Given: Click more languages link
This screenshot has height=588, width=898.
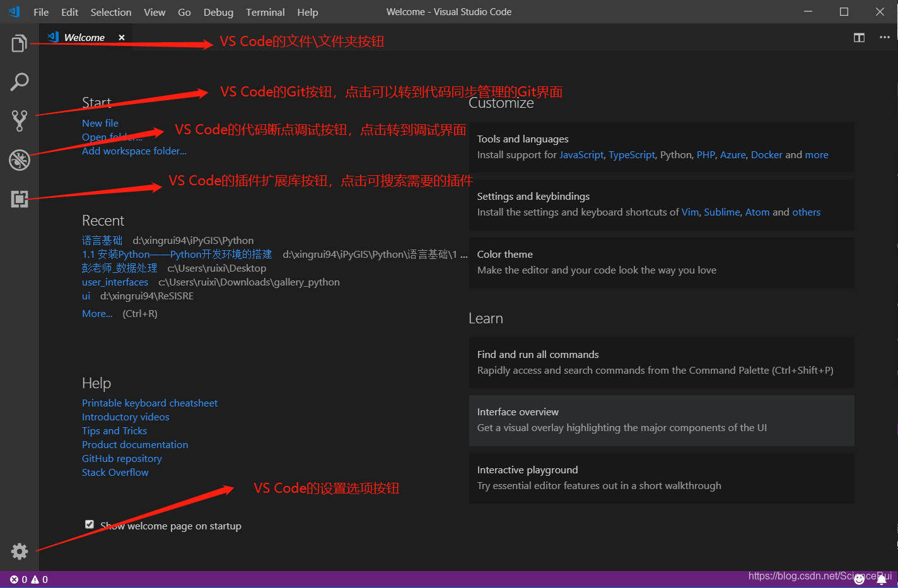Looking at the screenshot, I should point(817,154).
